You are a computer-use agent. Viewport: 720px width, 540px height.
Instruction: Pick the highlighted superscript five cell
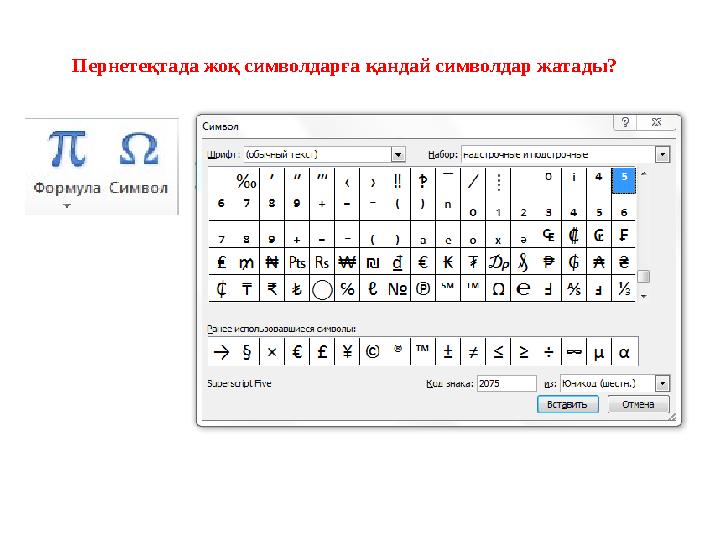pyautogui.click(x=624, y=180)
